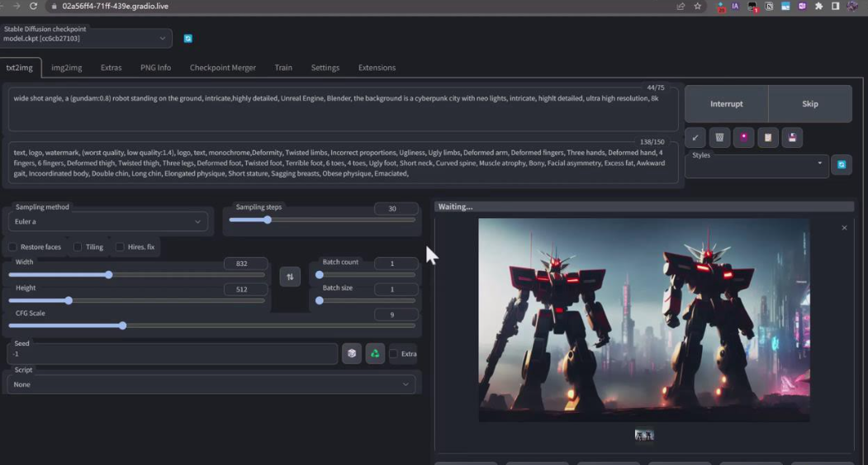Open the IA browser extension
This screenshot has width=868, height=465.
point(735,6)
